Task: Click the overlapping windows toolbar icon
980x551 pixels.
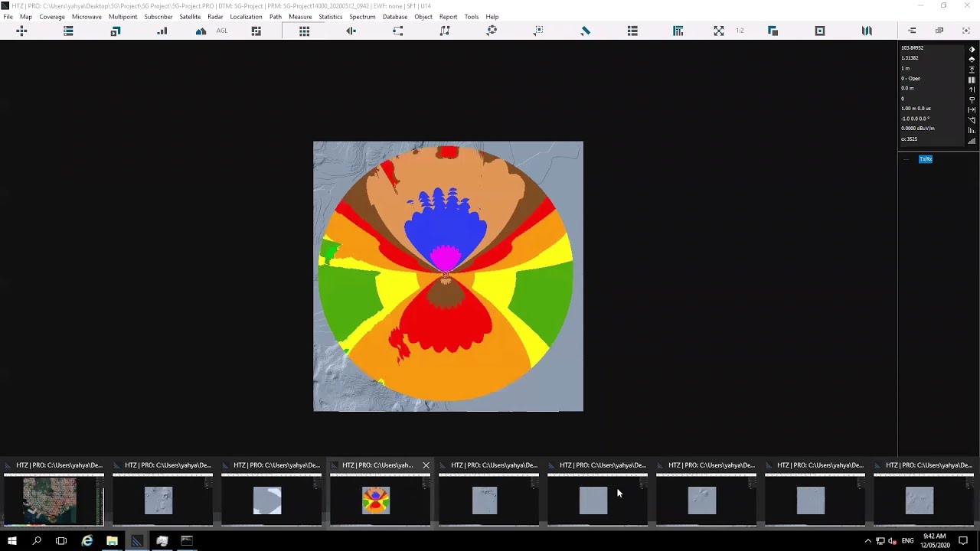Action: pyautogui.click(x=773, y=31)
